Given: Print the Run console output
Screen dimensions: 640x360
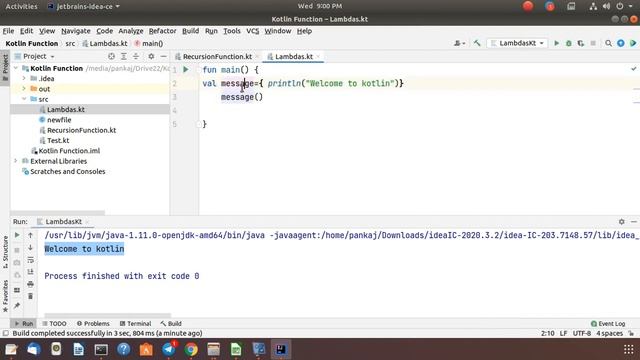Looking at the screenshot, I should click(30, 284).
